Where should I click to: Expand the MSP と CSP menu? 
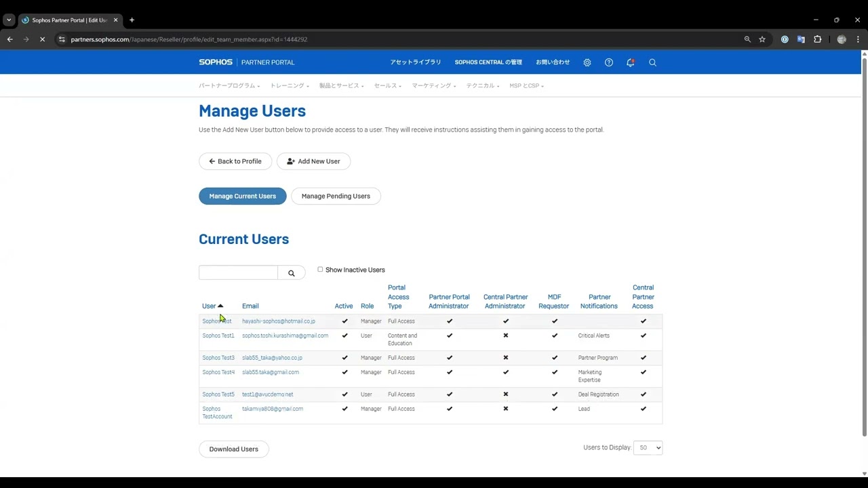point(527,86)
